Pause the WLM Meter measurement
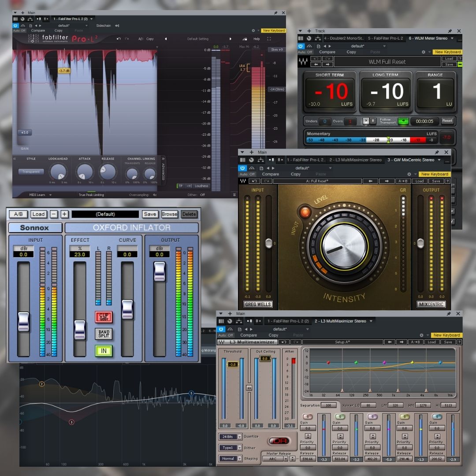This screenshot has height=476, width=476. pyautogui.click(x=373, y=121)
